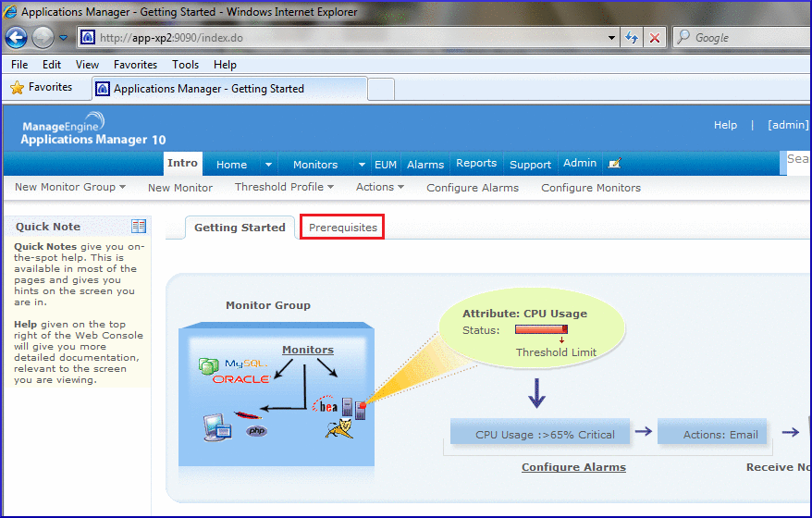Click the red stop loading icon
The width and height of the screenshot is (812, 518).
[655, 38]
